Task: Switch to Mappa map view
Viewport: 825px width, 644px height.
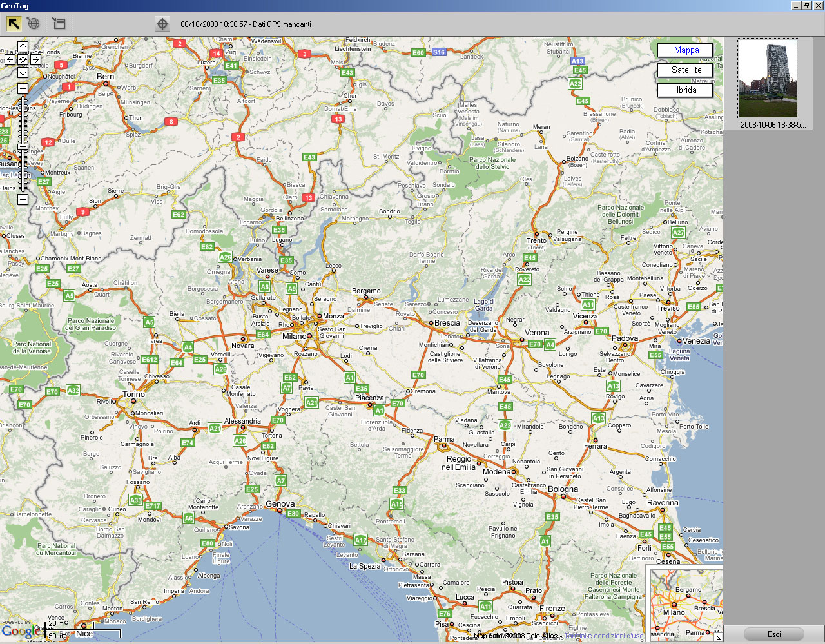Action: pos(686,50)
